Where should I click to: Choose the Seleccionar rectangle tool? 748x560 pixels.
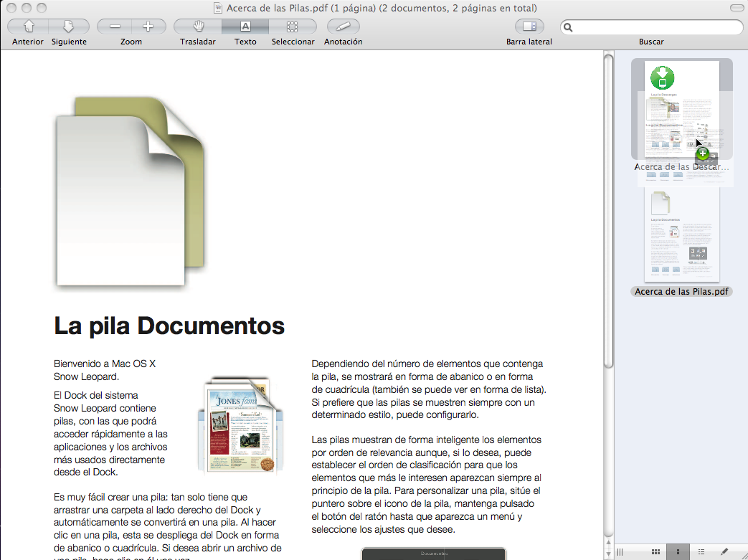pyautogui.click(x=293, y=27)
